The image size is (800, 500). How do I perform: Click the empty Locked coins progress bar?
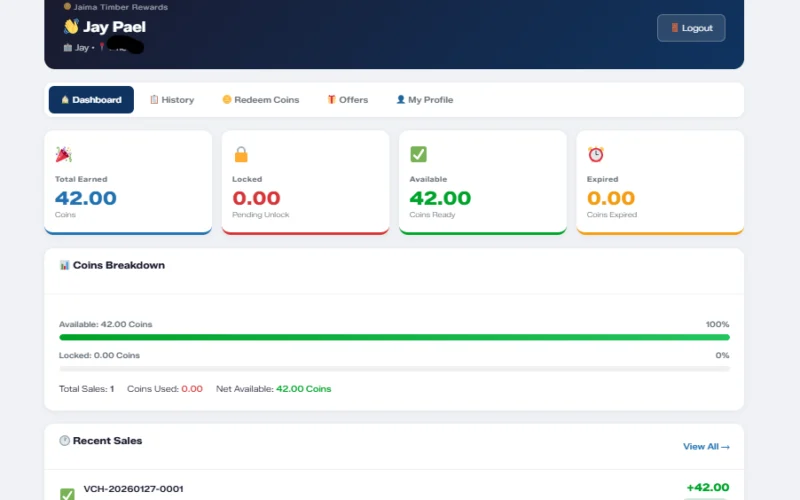point(394,369)
